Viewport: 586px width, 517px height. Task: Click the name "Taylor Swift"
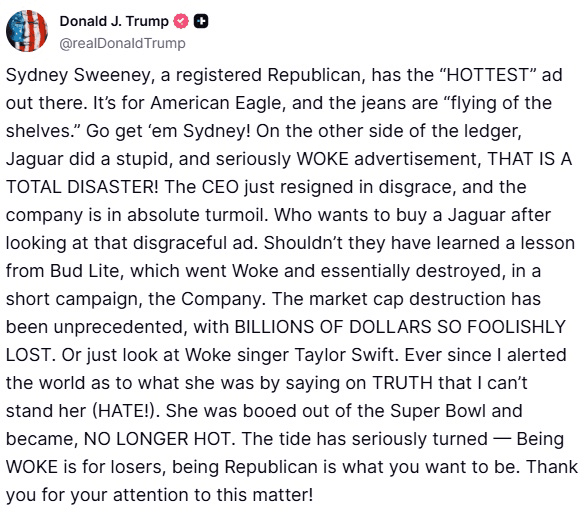(347, 355)
